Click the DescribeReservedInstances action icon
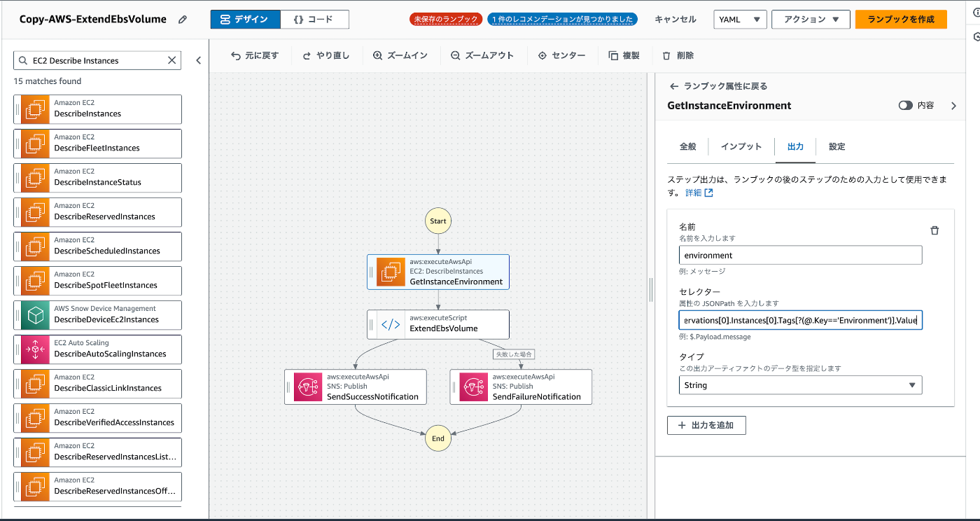 point(35,212)
